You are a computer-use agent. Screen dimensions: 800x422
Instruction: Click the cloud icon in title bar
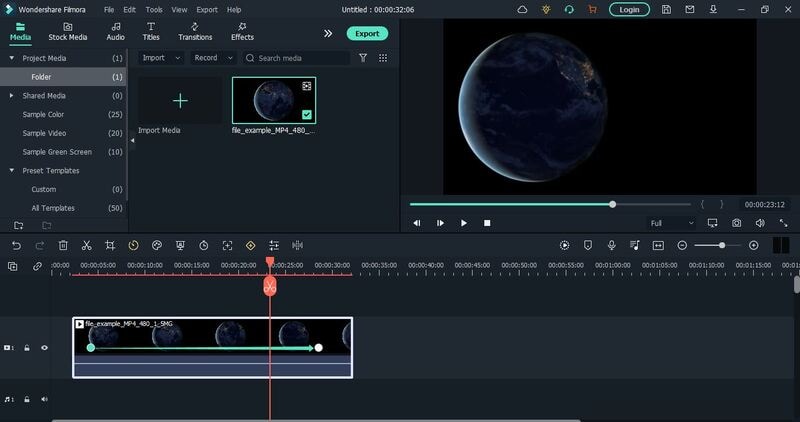click(522, 9)
